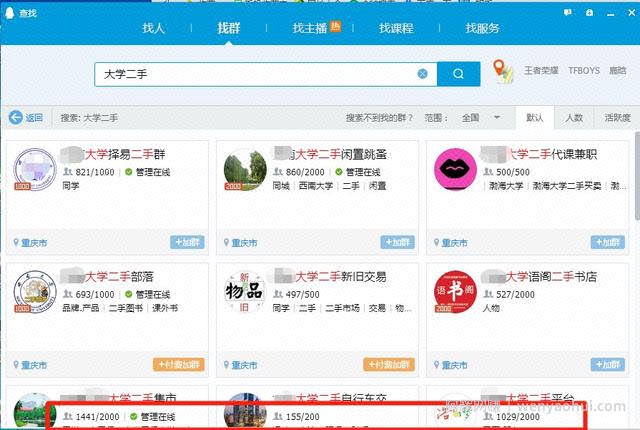The image size is (640, 430).
Task: Click 渤海大学二手买卖 tag
Action: [567, 186]
